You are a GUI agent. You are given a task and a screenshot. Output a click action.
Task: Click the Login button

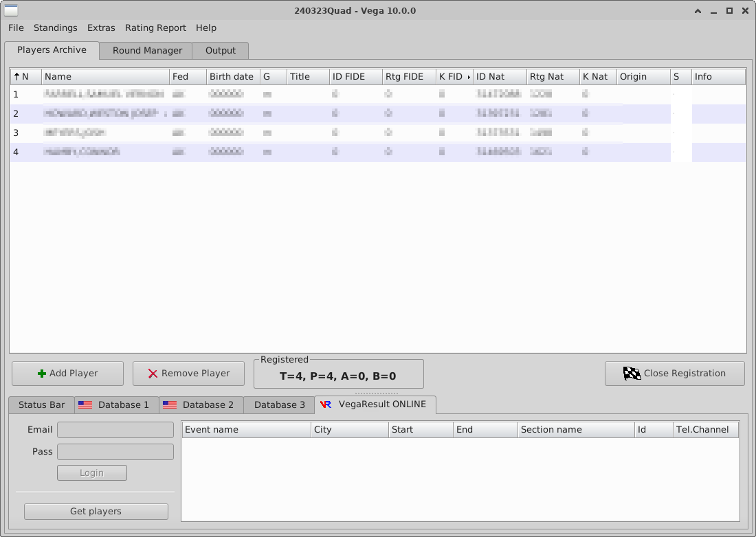point(91,473)
